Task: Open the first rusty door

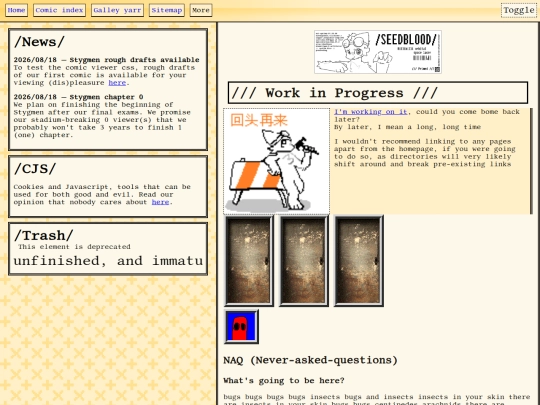Action: click(x=249, y=261)
